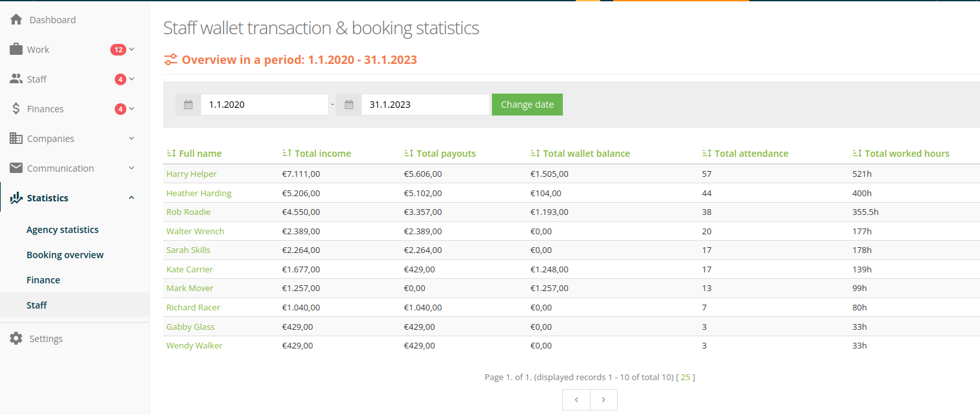Click the Finances dollar icon

[16, 108]
